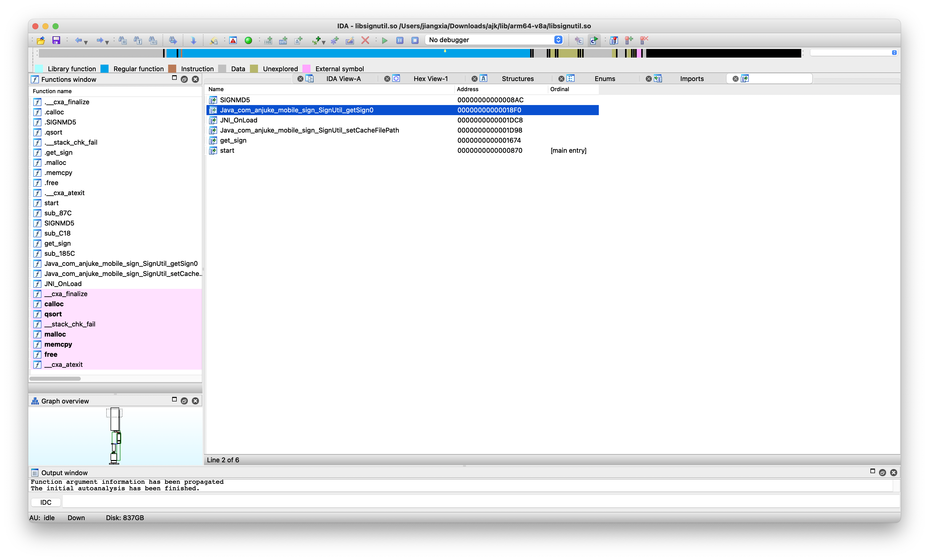Click the purple save floppy disk icon
The image size is (929, 560).
point(56,40)
